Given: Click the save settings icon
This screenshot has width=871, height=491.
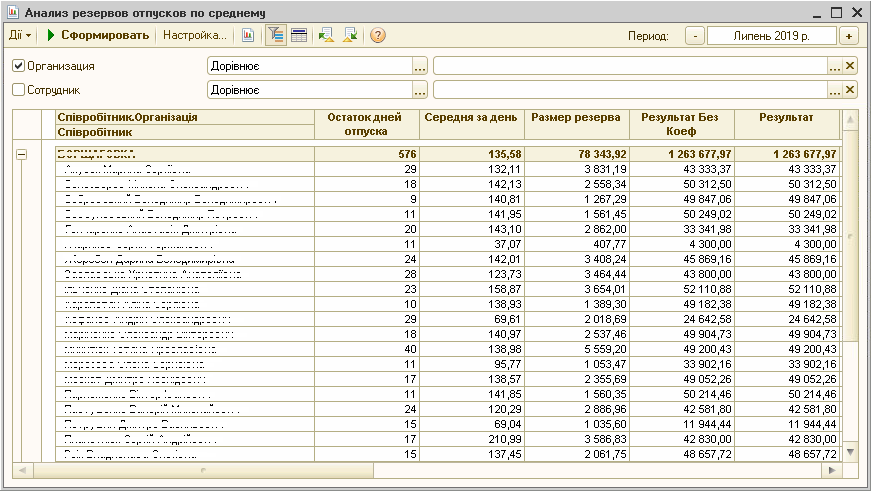Looking at the screenshot, I should click(350, 35).
